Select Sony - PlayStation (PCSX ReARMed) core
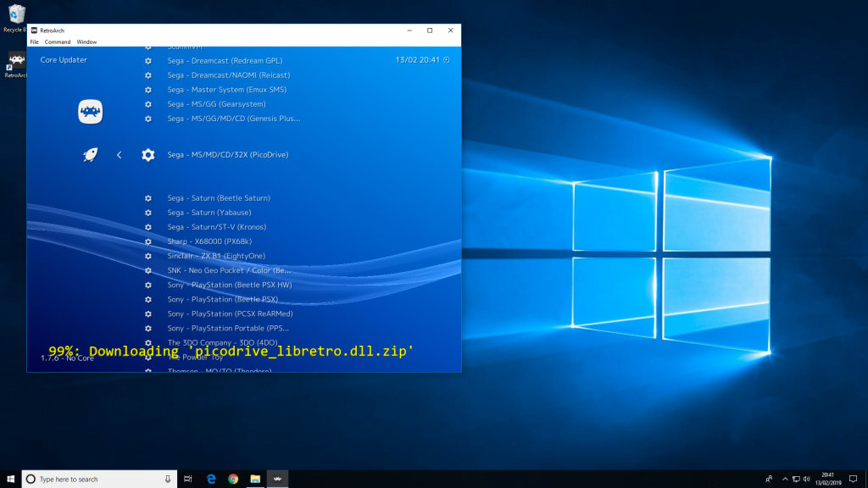This screenshot has width=868, height=488. 231,313
